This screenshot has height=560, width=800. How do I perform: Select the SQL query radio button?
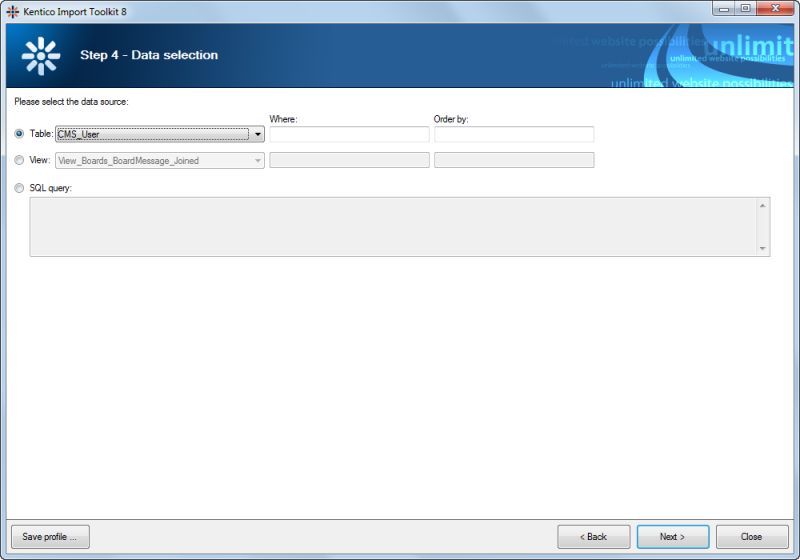[x=19, y=188]
